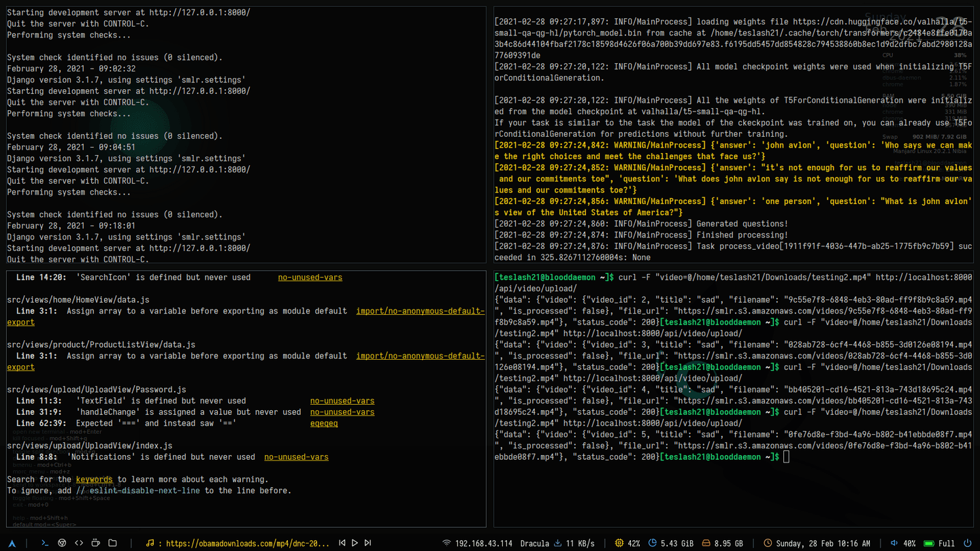Click the 'Generated questions!' log line
The width and height of the screenshot is (980, 551).
641,224
